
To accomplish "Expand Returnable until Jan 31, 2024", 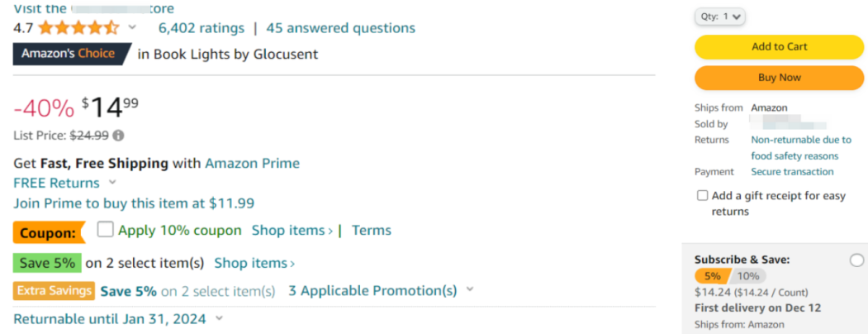I will (219, 318).
